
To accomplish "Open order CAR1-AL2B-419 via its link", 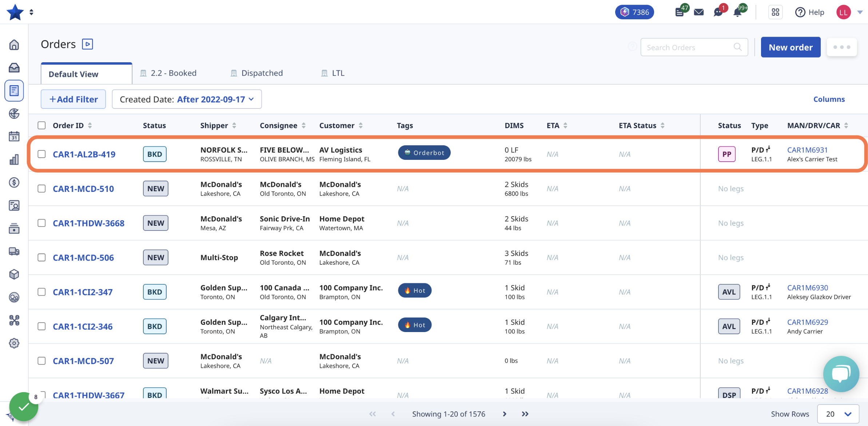I will pyautogui.click(x=84, y=154).
